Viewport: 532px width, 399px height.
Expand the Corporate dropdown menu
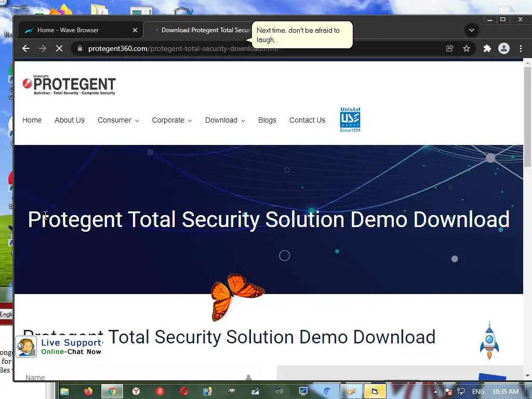171,120
